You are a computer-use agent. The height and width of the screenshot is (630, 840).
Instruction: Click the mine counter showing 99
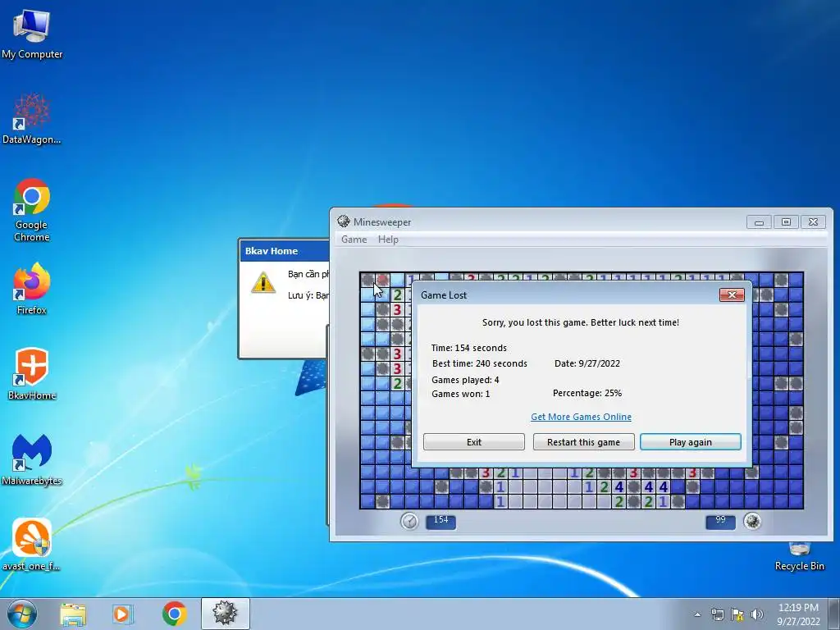pyautogui.click(x=720, y=521)
